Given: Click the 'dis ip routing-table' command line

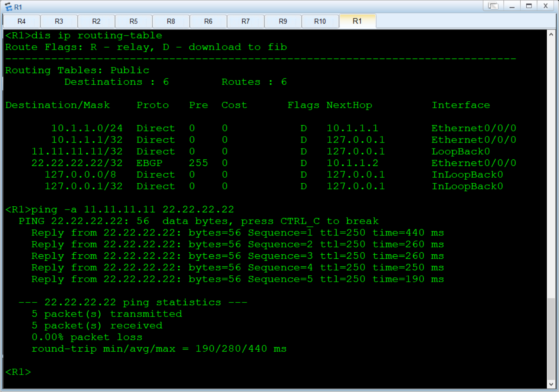Looking at the screenshot, I should click(x=84, y=36).
